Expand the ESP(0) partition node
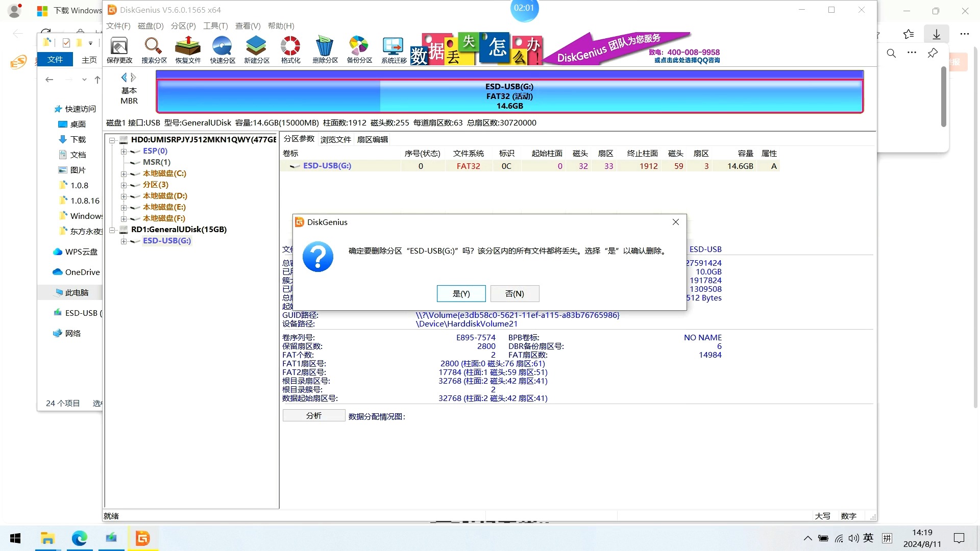Image resolution: width=980 pixels, height=551 pixels. click(124, 152)
